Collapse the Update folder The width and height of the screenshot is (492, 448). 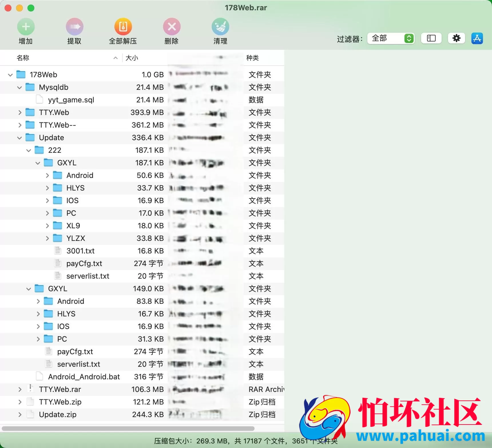point(19,138)
